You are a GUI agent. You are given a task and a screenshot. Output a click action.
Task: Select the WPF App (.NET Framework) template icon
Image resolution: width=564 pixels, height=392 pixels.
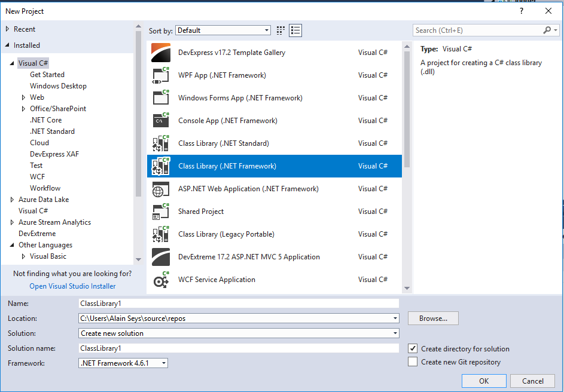coord(160,75)
